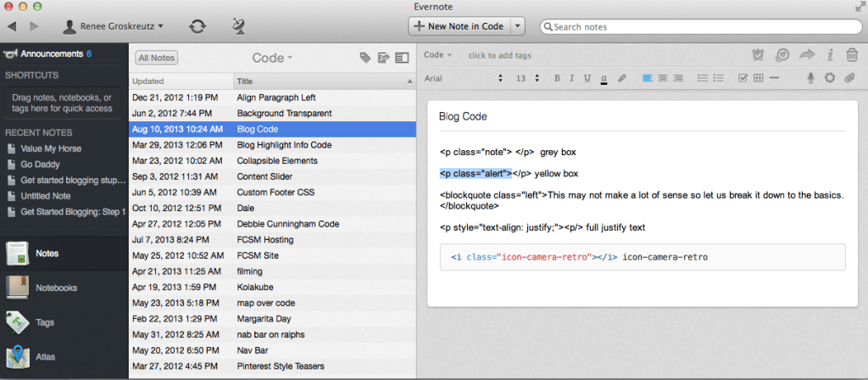
Task: Insert a table using the grid icon
Action: coord(759,78)
